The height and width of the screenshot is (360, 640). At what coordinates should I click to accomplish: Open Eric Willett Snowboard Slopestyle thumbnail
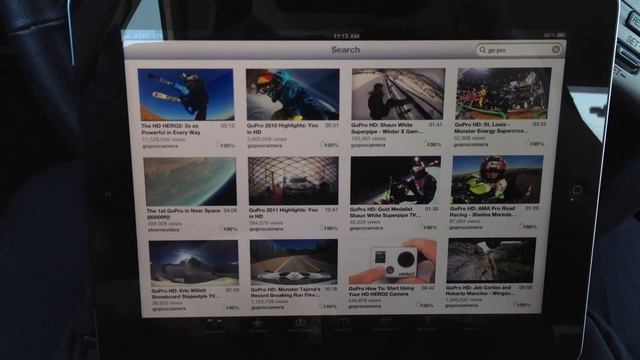(194, 263)
